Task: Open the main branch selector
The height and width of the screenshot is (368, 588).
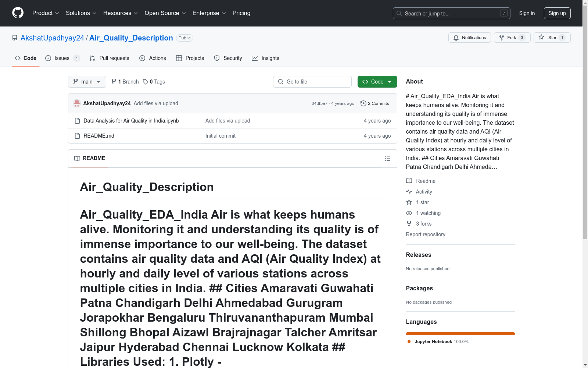Action: 87,82
